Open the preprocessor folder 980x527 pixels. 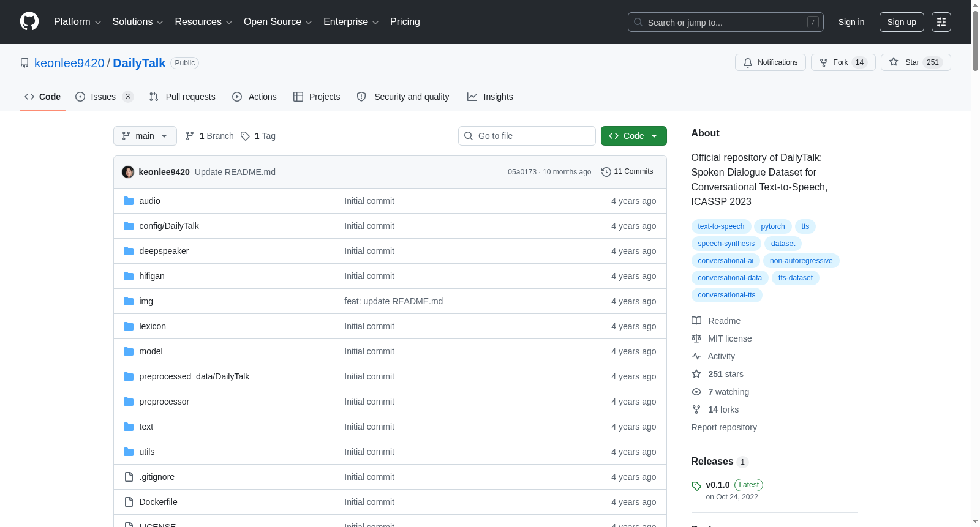pos(164,402)
